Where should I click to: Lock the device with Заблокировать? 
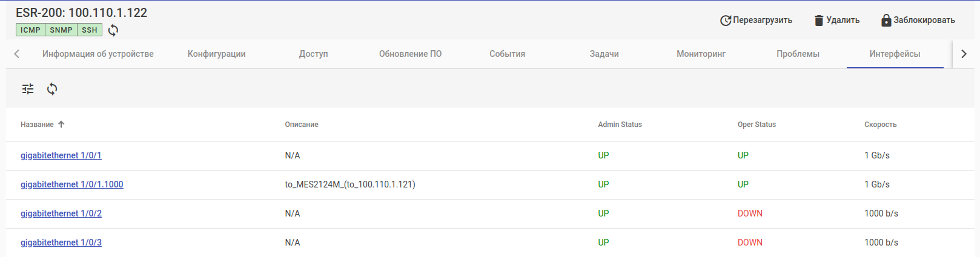pyautogui.click(x=918, y=20)
